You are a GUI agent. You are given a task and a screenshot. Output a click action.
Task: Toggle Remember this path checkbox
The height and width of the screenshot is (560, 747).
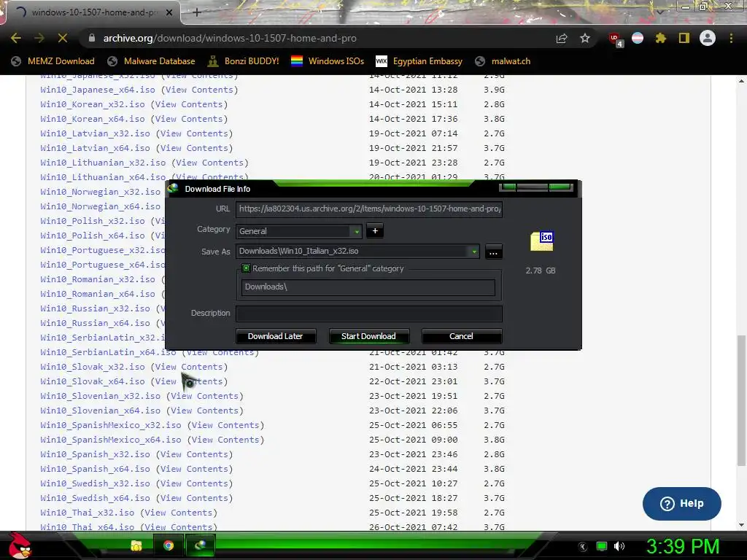pos(246,268)
